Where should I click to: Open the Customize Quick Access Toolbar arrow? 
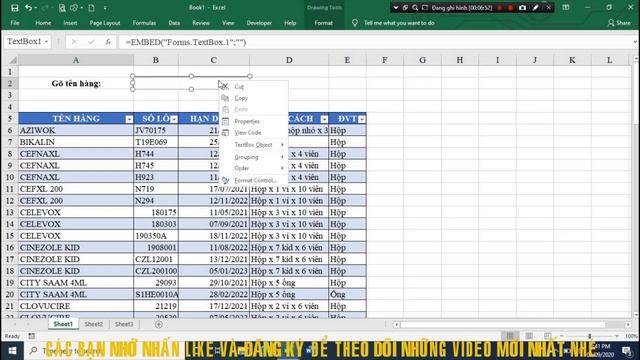[105, 8]
